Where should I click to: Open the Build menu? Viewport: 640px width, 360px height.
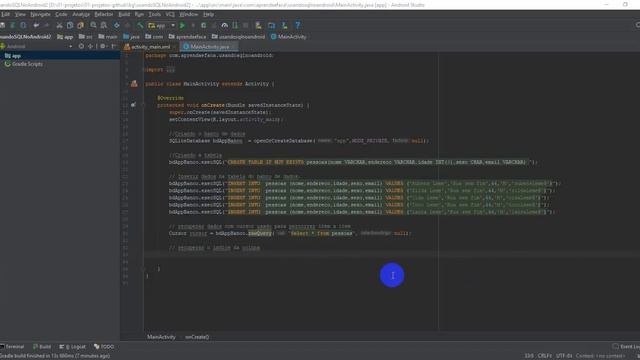pos(124,14)
